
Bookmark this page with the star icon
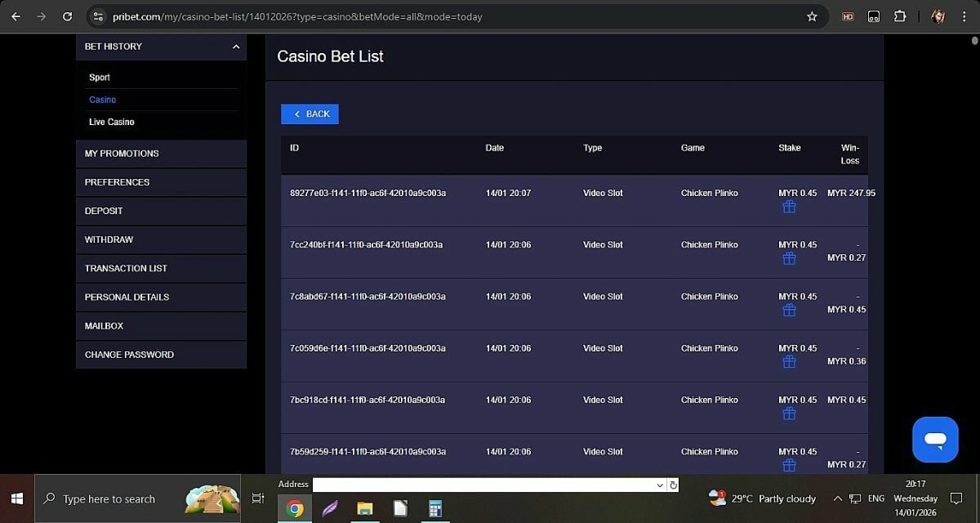[x=812, y=16]
